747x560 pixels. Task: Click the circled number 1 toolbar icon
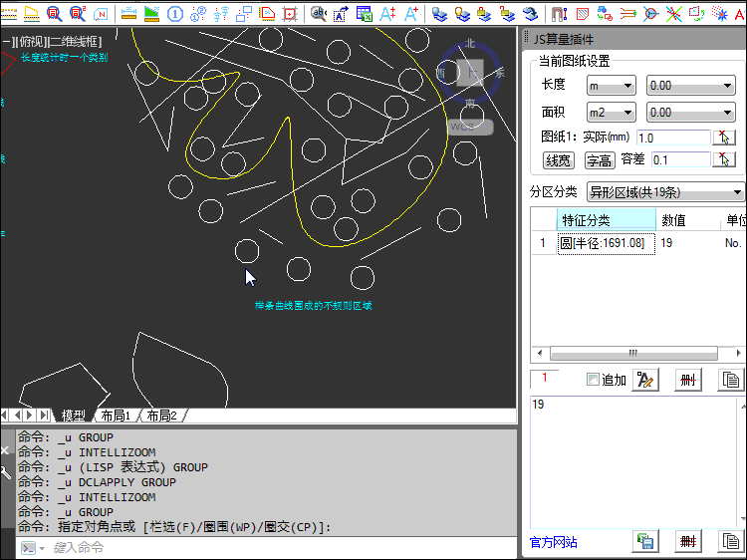point(174,14)
